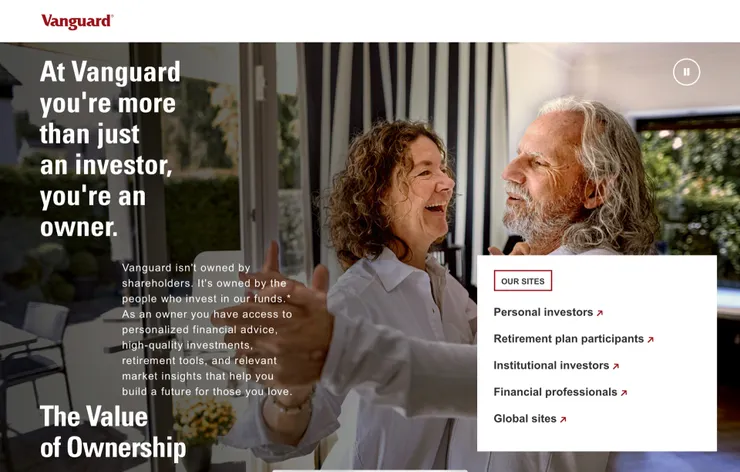
Task: Click the arrow icon beside Financial professionals
Action: click(x=623, y=393)
